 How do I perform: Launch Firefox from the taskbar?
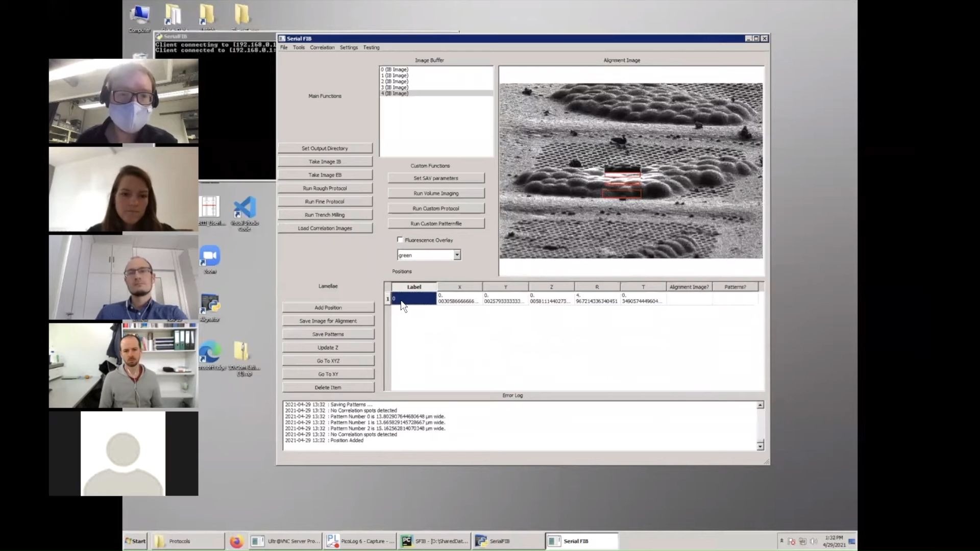click(236, 541)
